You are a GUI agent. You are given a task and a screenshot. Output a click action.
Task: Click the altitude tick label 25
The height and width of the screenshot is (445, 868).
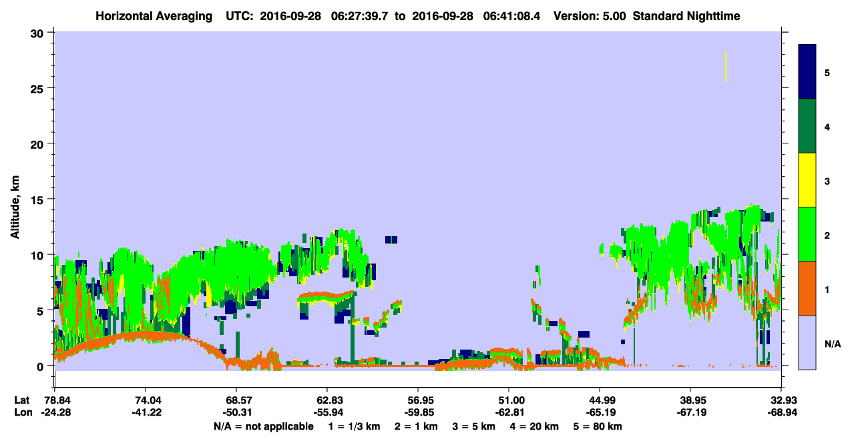tap(39, 88)
